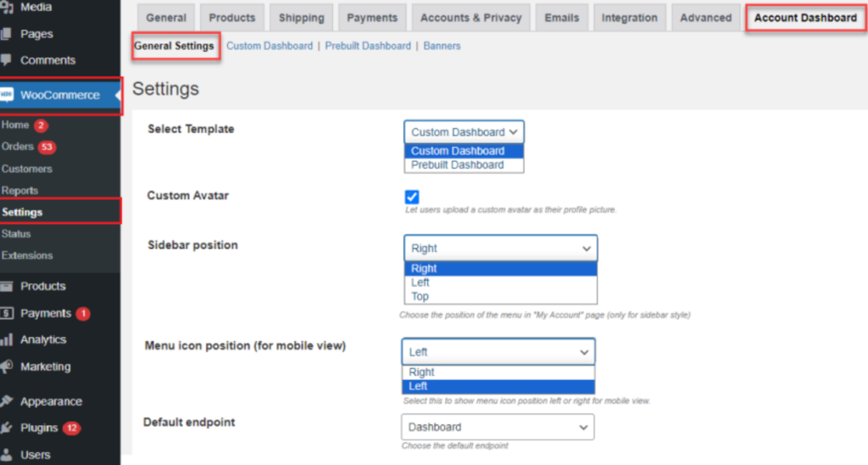
Task: Open Orders in WooCommerce submenu
Action: 18,147
